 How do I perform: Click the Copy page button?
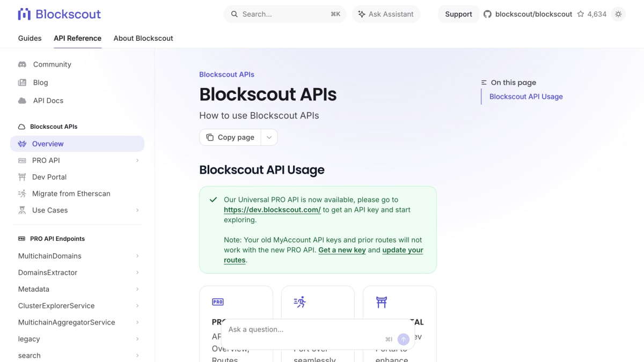[230, 137]
